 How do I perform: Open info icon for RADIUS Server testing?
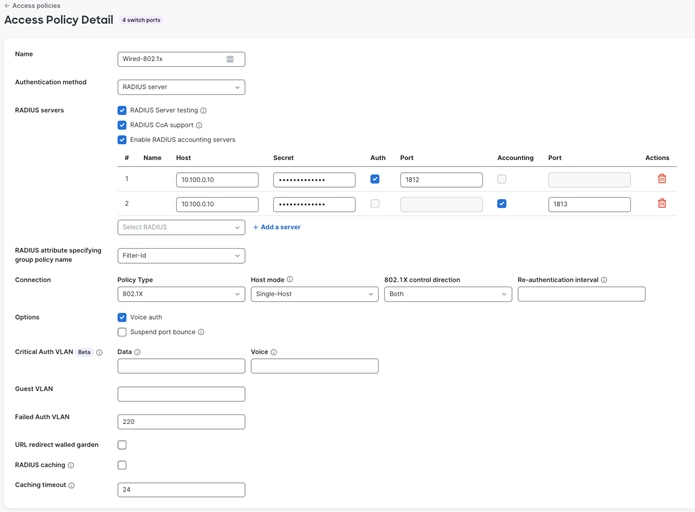tap(203, 110)
